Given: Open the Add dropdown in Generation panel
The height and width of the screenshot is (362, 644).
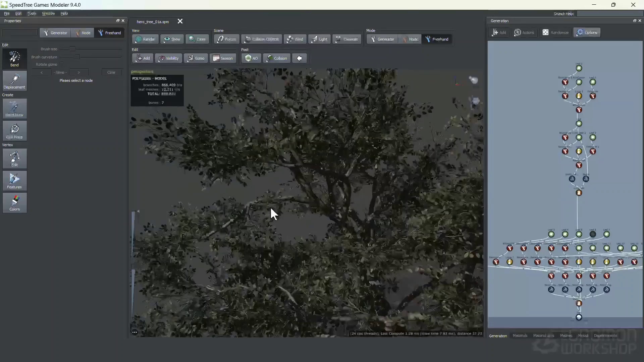Looking at the screenshot, I should click(x=499, y=33).
